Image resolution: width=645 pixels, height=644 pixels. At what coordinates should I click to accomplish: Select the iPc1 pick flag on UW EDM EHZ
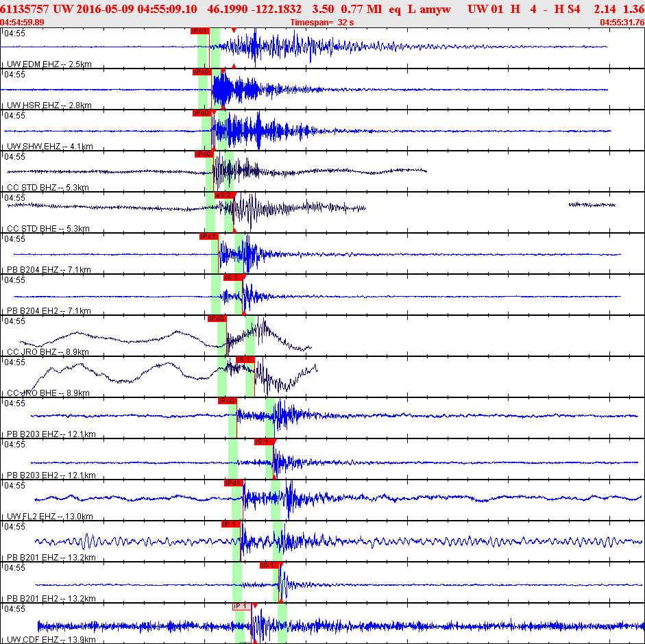[x=200, y=31]
